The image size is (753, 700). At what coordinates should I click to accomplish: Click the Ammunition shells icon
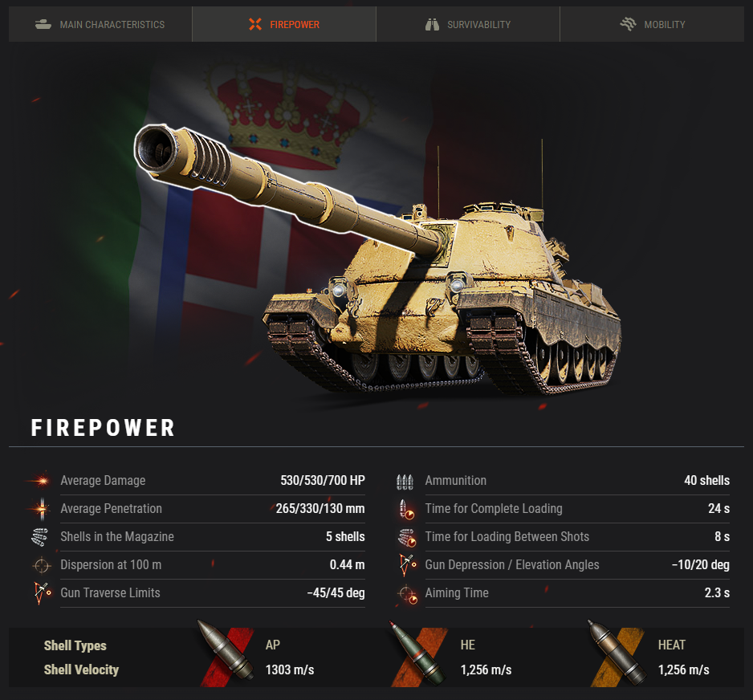405,481
